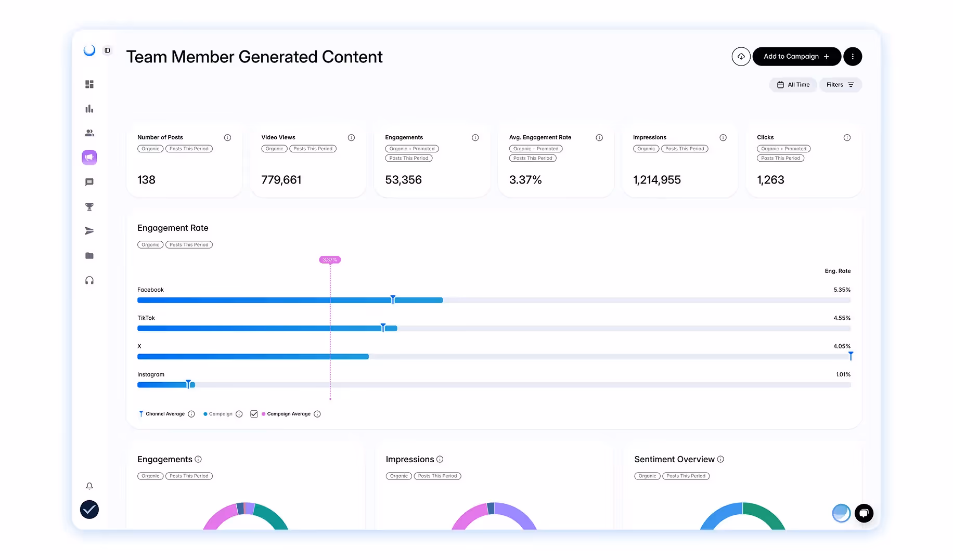Open the Filters dropdown
The height and width of the screenshot is (560, 953).
click(x=840, y=84)
